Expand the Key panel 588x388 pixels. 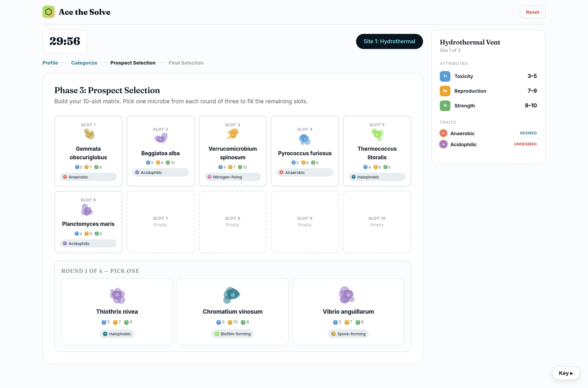[x=566, y=373]
